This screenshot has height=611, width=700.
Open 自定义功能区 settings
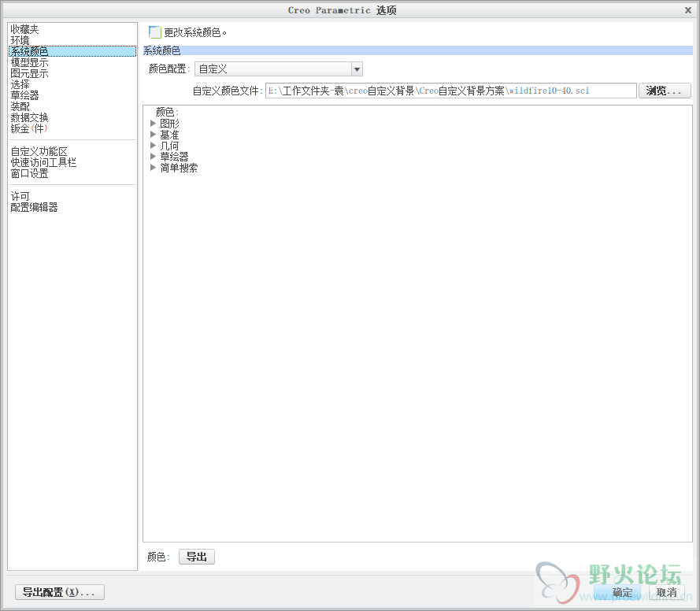tap(39, 152)
